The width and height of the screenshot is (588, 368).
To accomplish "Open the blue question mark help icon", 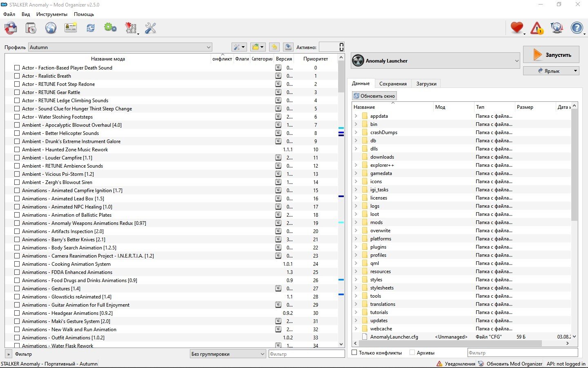I will (577, 28).
